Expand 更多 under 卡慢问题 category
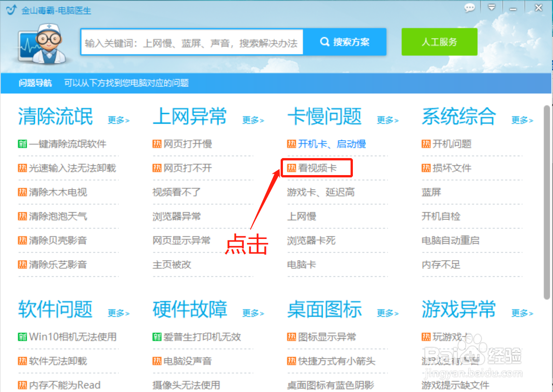Image resolution: width=553 pixels, height=392 pixels. click(x=387, y=120)
